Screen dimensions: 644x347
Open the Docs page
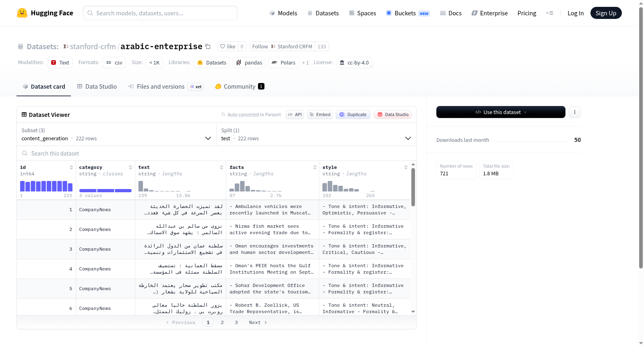(450, 13)
